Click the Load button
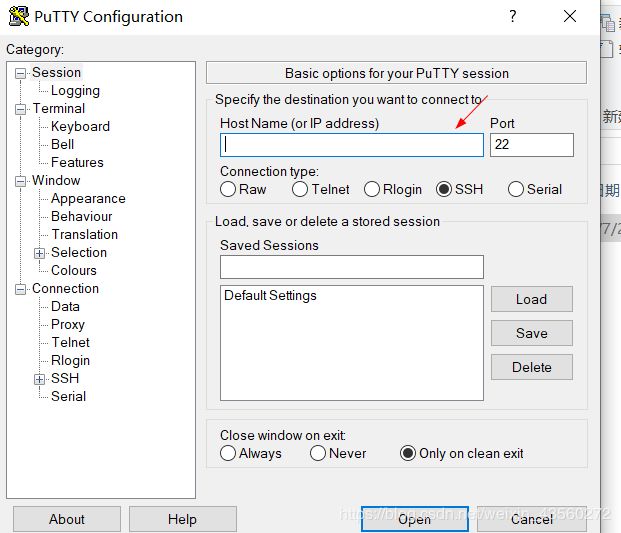This screenshot has width=621, height=533. [531, 299]
